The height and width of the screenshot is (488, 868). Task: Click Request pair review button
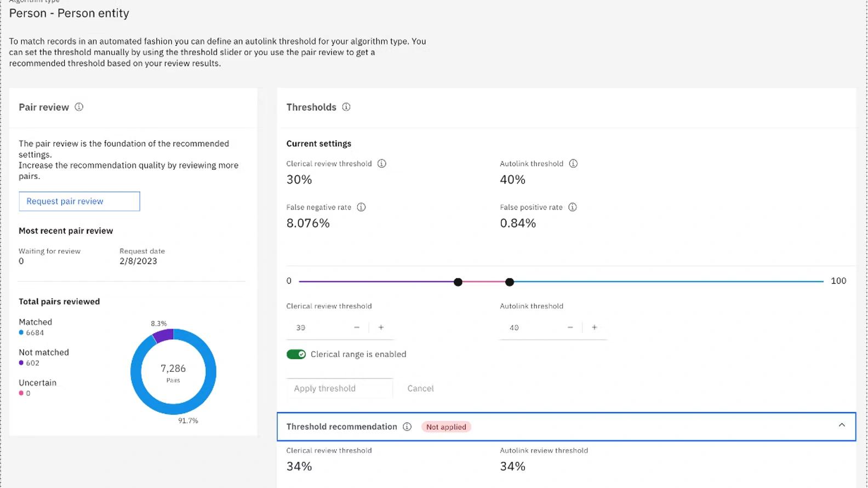point(79,202)
